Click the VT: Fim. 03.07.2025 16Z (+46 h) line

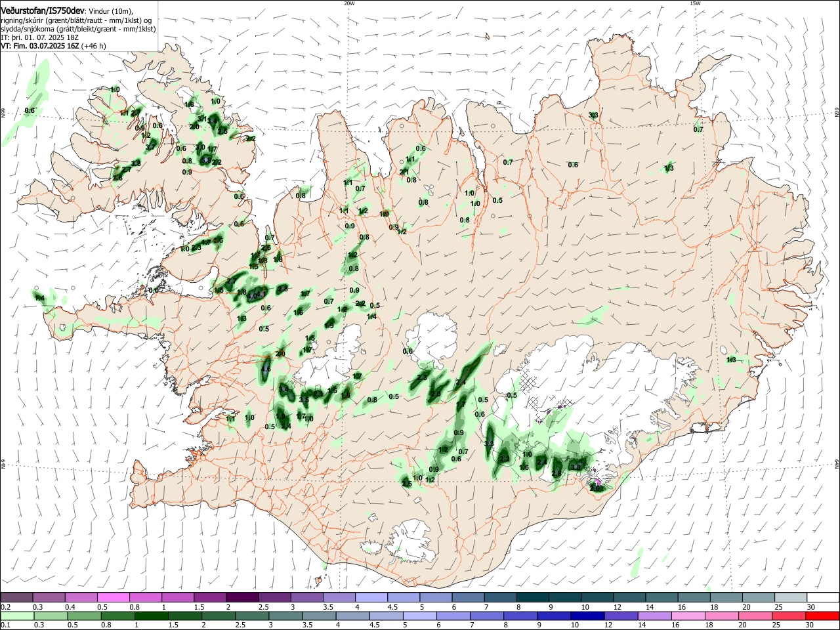(54, 46)
